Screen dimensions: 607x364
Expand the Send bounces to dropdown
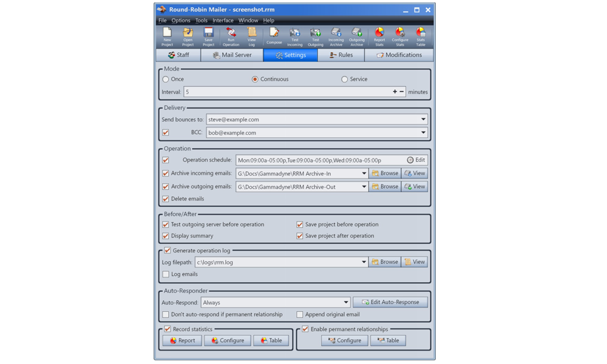(x=423, y=120)
